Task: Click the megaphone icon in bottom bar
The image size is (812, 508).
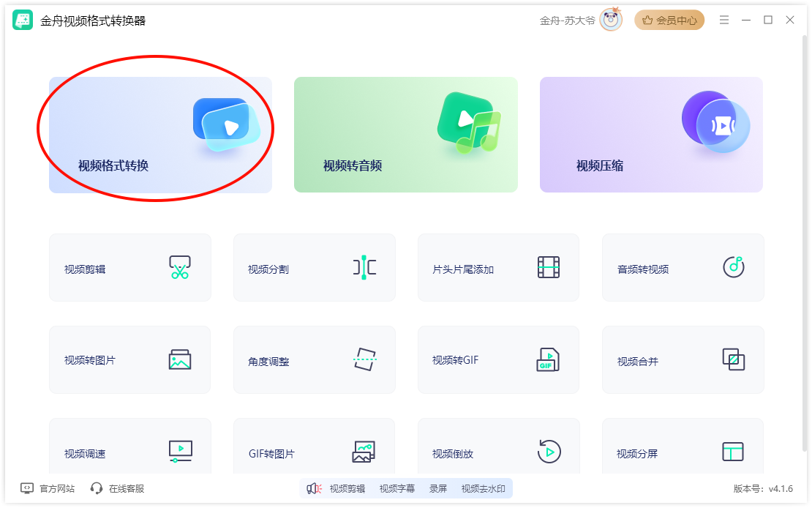Action: pyautogui.click(x=314, y=488)
